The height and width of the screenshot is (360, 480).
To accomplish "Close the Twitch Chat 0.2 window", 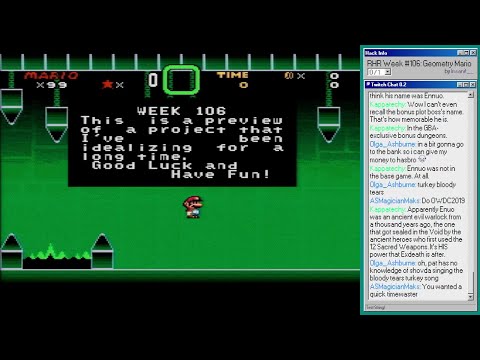I will tap(473, 85).
